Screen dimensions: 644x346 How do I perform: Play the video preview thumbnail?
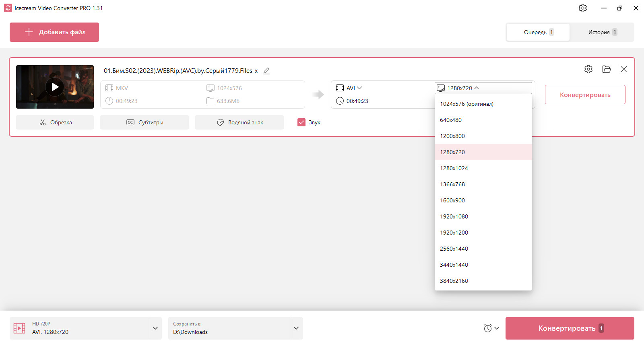55,87
